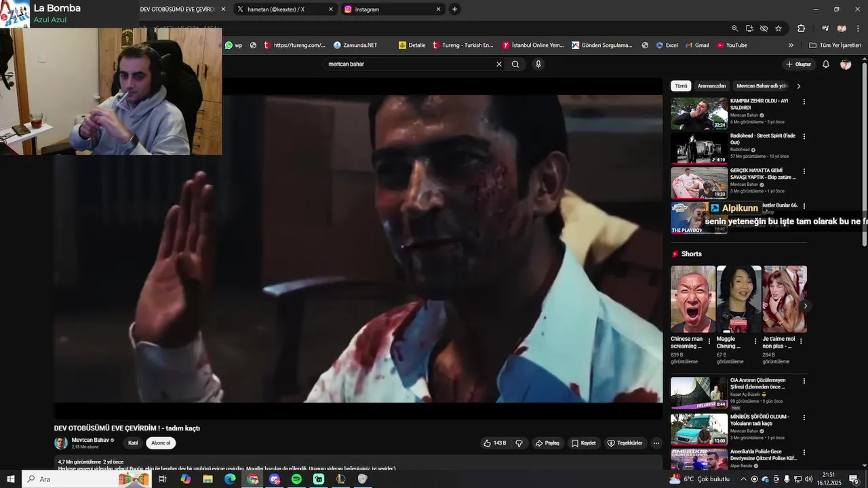Open the Excel bookmark
The image size is (868, 488).
pos(667,45)
